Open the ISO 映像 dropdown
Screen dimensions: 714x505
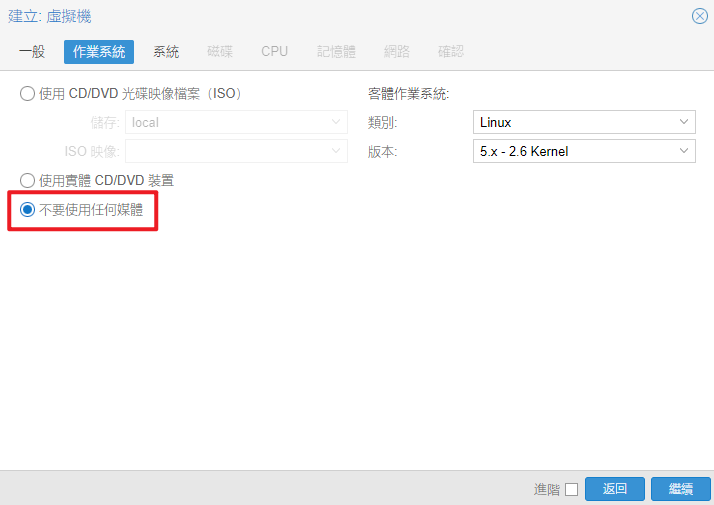[336, 151]
